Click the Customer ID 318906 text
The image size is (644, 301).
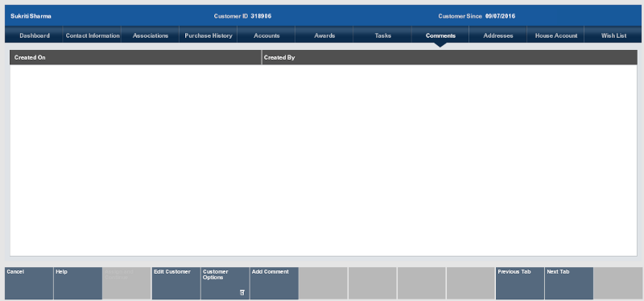243,16
